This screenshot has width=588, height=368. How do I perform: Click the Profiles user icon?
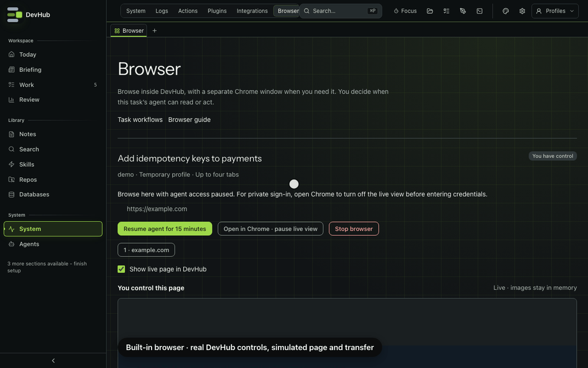[x=539, y=11]
